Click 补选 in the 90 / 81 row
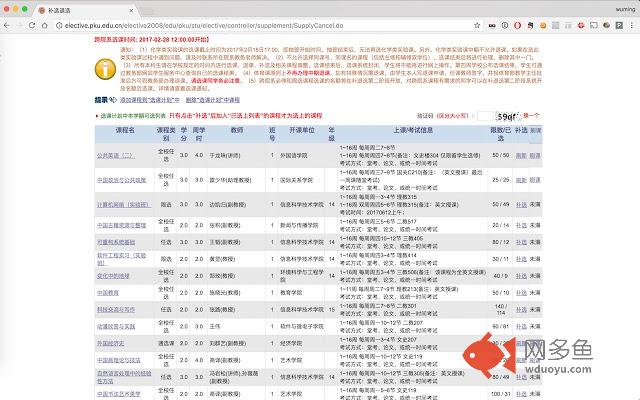 pos(521,327)
